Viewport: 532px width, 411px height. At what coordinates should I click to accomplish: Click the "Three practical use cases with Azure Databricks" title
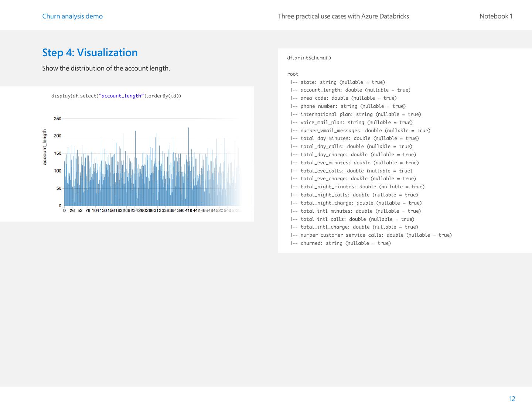click(x=343, y=16)
